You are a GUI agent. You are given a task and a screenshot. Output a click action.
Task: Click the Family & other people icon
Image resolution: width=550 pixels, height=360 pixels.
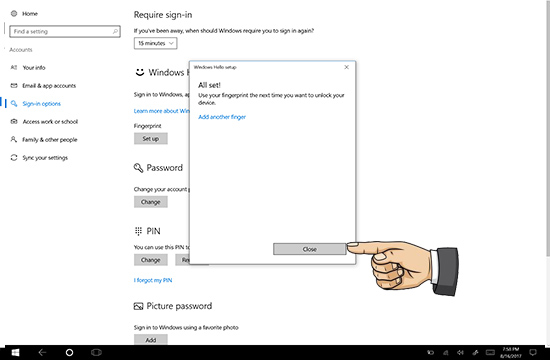coord(14,139)
